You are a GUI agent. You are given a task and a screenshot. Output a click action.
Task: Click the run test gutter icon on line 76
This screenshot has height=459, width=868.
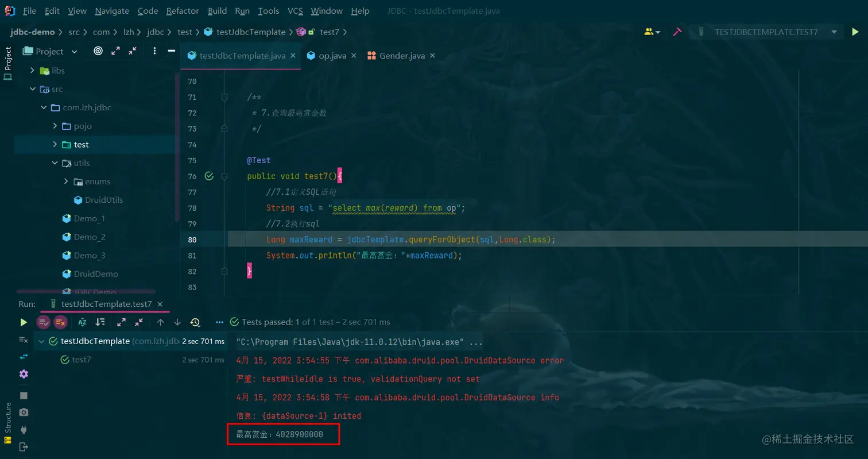point(209,176)
